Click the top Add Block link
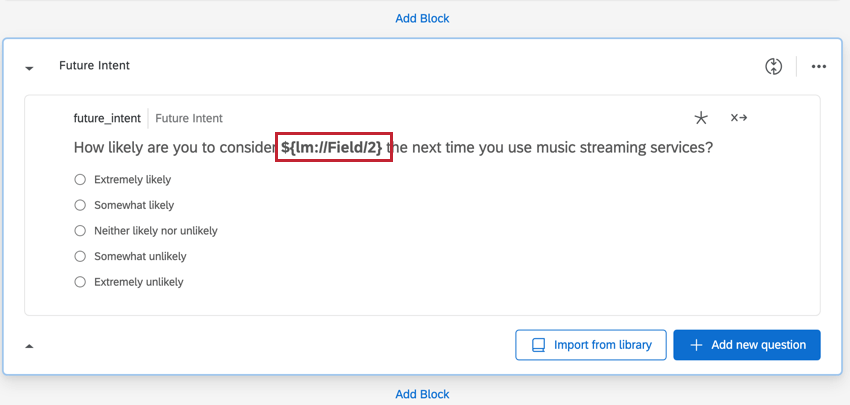This screenshot has width=850, height=405. coord(422,18)
